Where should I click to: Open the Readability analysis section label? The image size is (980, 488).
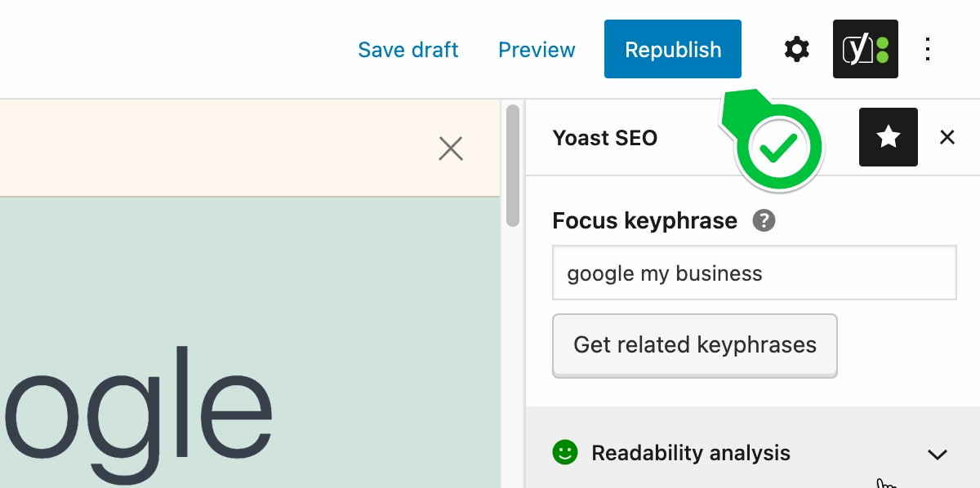[x=690, y=453]
